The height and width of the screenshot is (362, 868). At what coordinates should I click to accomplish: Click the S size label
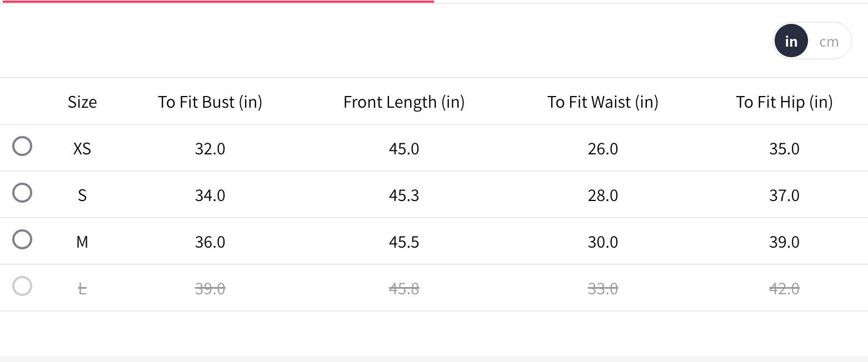coord(82,195)
